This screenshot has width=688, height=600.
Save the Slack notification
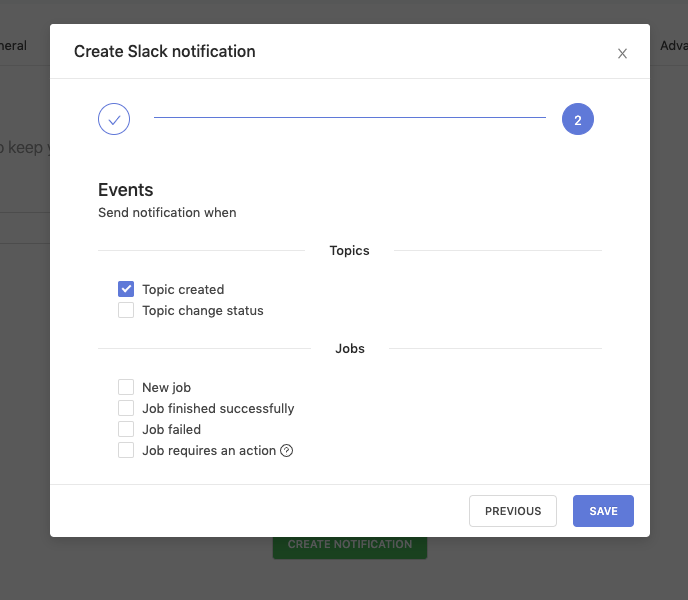pyautogui.click(x=603, y=511)
